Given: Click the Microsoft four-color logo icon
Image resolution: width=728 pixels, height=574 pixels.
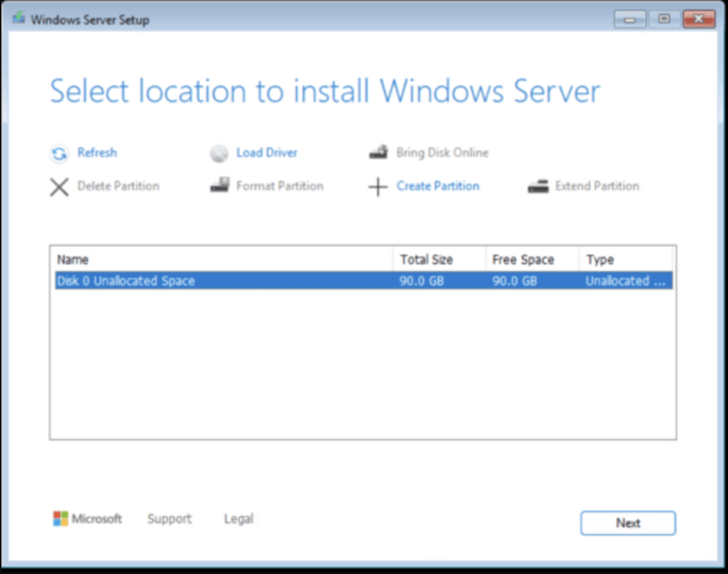Looking at the screenshot, I should [61, 518].
